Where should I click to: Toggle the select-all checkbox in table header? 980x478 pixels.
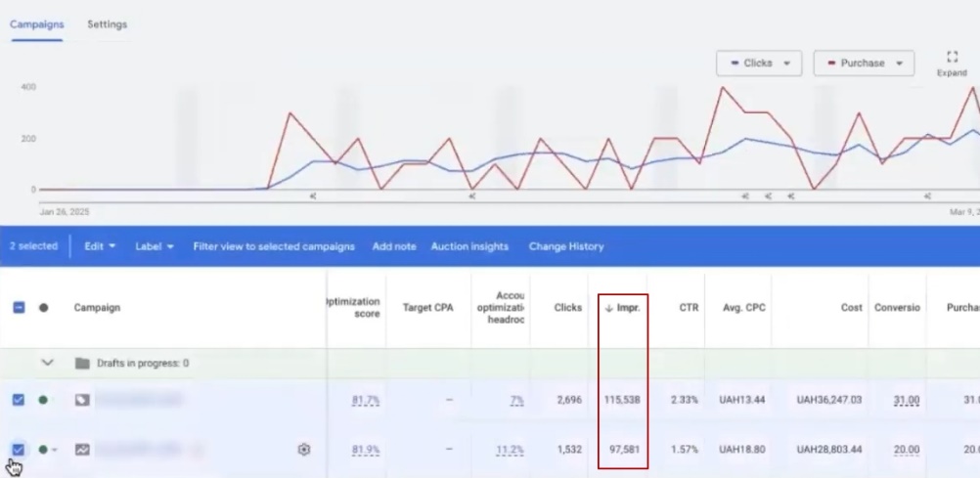19,308
